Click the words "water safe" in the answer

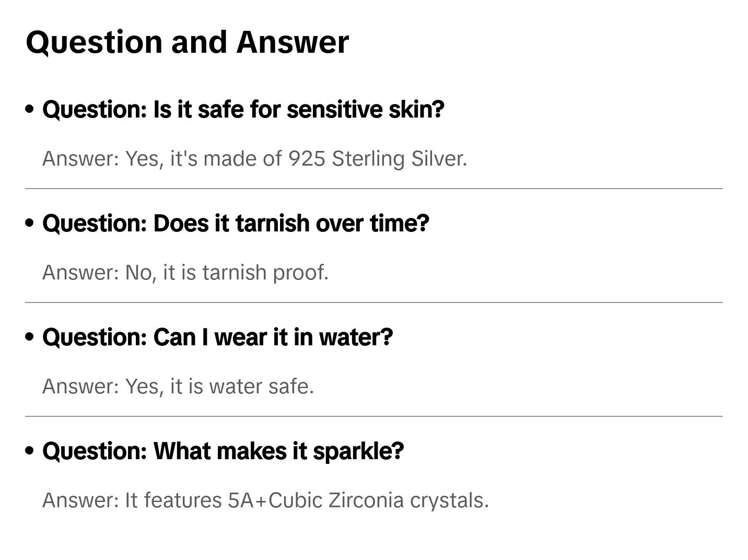261,387
